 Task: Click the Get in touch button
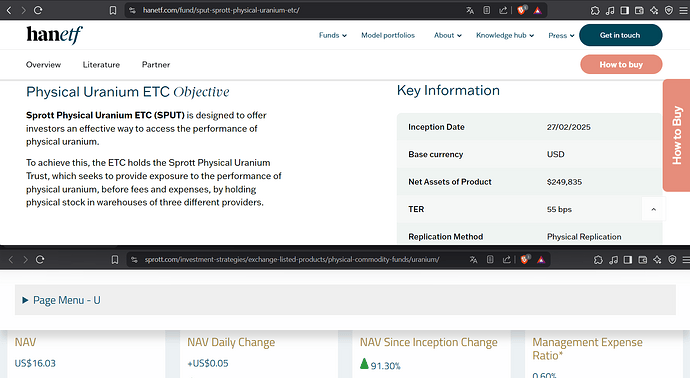coord(620,35)
